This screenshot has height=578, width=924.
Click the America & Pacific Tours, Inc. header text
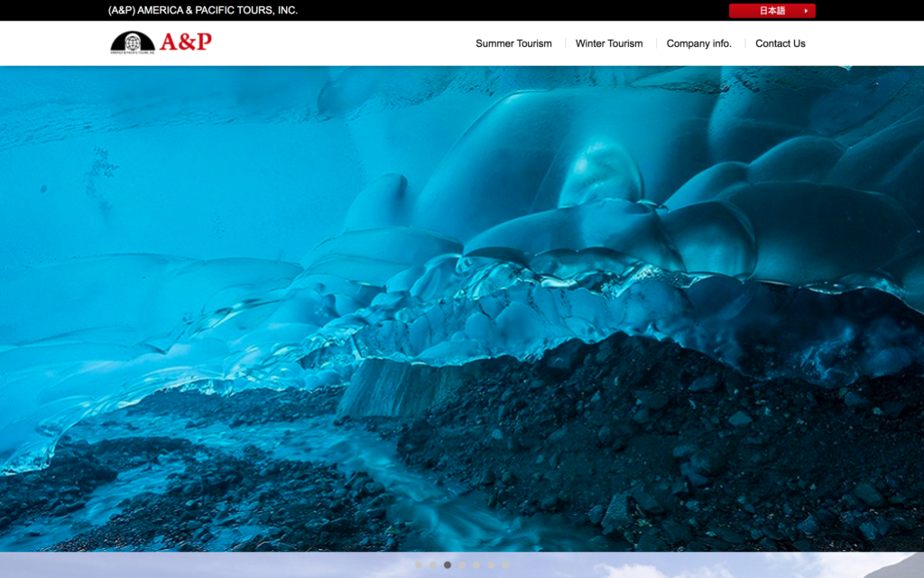pos(202,11)
